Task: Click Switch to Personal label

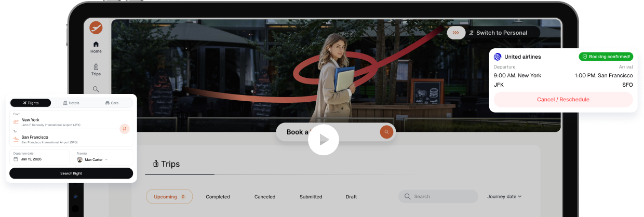Action: coord(502,33)
